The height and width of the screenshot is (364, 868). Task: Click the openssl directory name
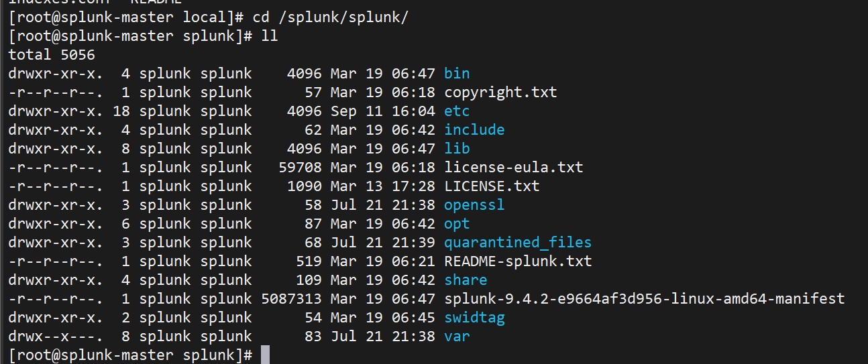tap(474, 205)
